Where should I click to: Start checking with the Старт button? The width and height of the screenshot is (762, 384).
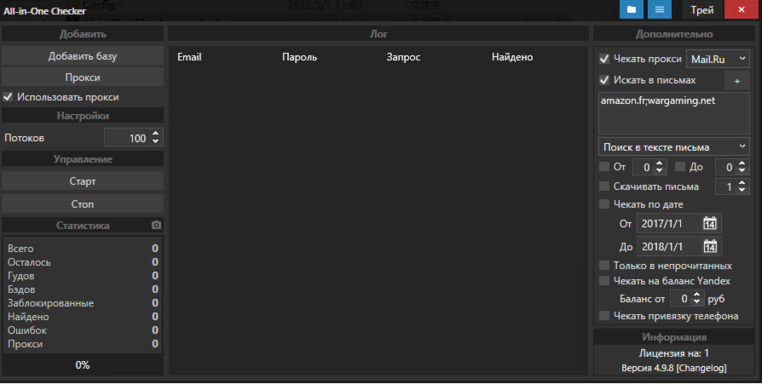(x=83, y=181)
